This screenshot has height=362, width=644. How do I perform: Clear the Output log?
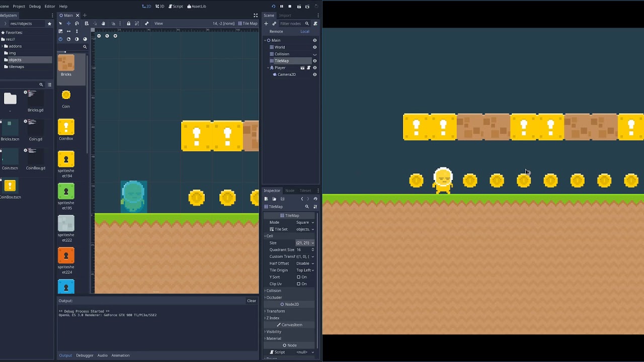252,301
